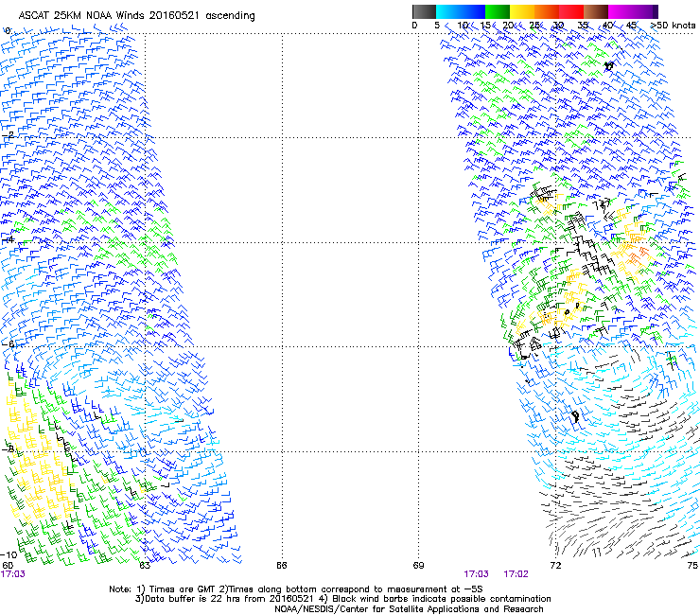Image resolution: width=700 pixels, height=615 pixels.
Task: Click the "17:03" time stamp beside 17:02
Action: [x=476, y=574]
